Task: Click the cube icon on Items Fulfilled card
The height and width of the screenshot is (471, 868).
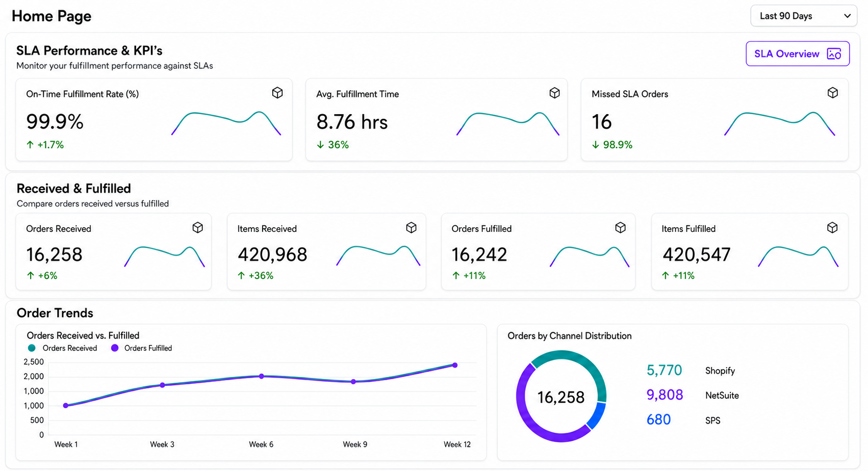Action: point(833,228)
